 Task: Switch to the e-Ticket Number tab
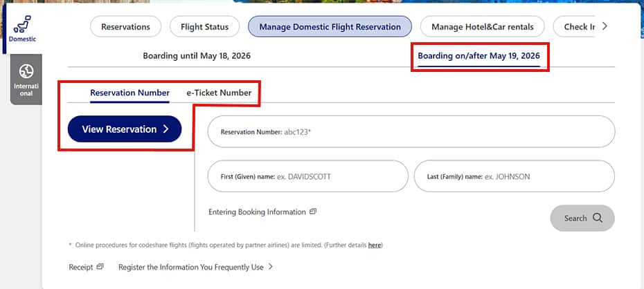point(219,93)
